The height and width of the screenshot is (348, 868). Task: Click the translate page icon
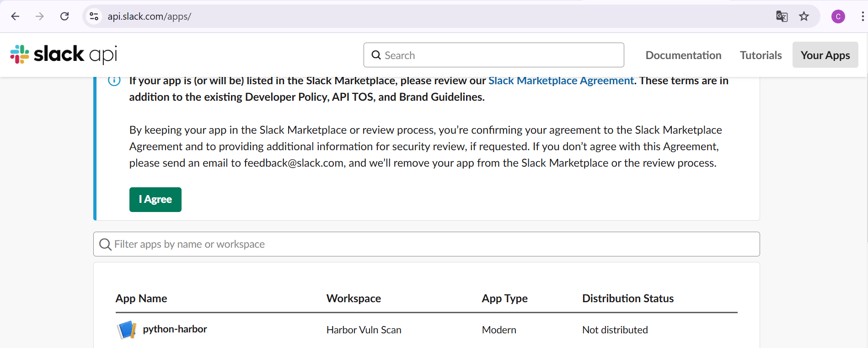[x=782, y=16]
